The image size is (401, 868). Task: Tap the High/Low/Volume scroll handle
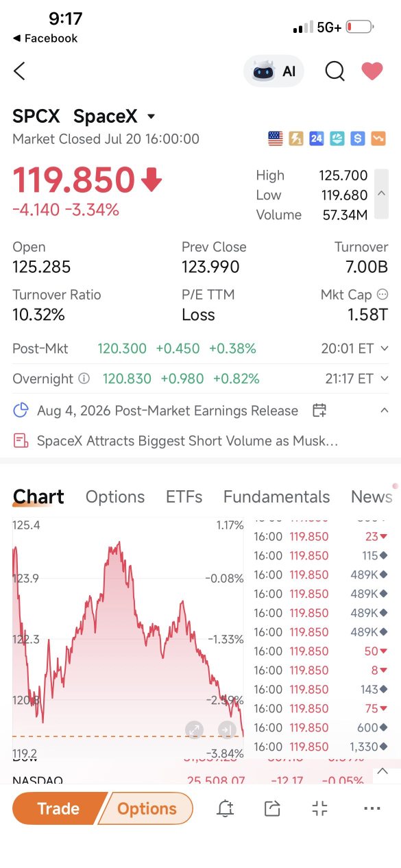point(382,194)
